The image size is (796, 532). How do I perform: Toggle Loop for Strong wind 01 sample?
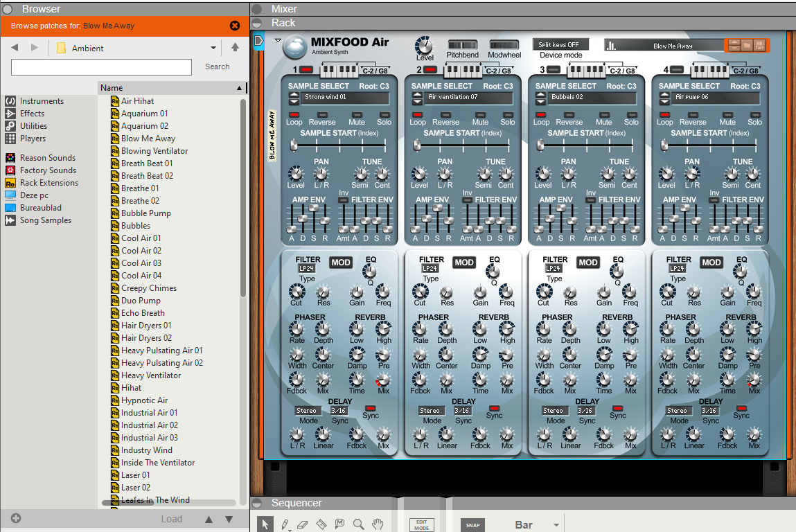[294, 115]
